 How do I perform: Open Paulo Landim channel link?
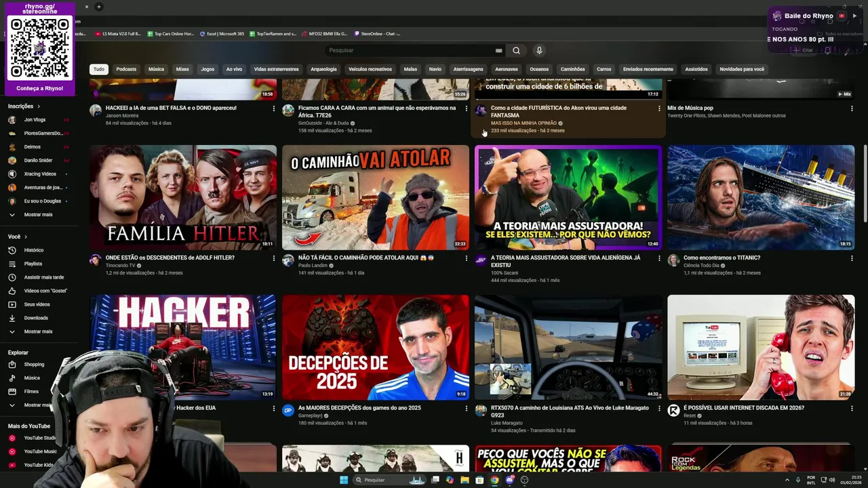click(x=313, y=266)
